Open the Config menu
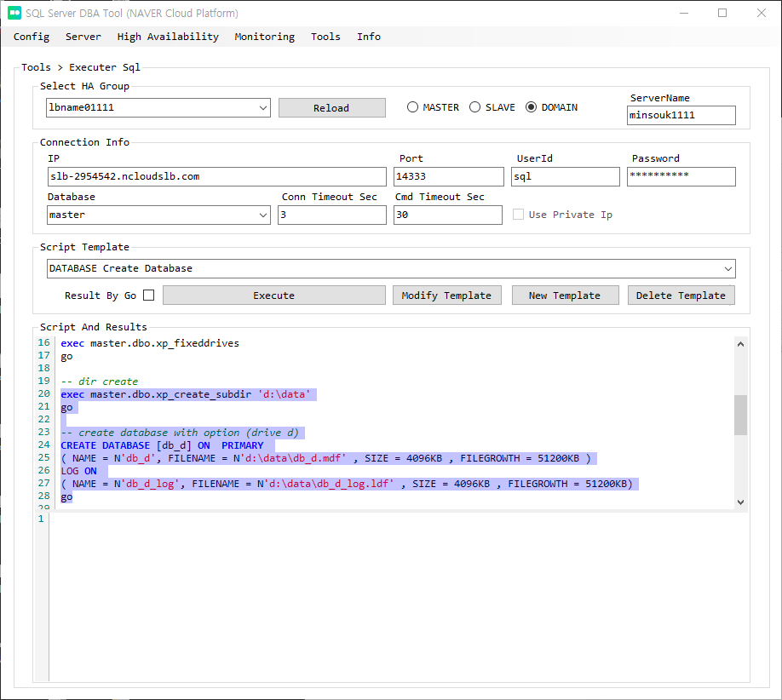The image size is (782, 700). coord(32,37)
